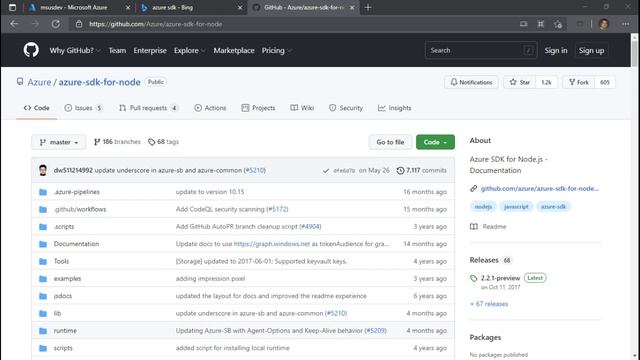Click the avatar of dw511214992 commit author
This screenshot has height=360, width=640.
point(43,170)
